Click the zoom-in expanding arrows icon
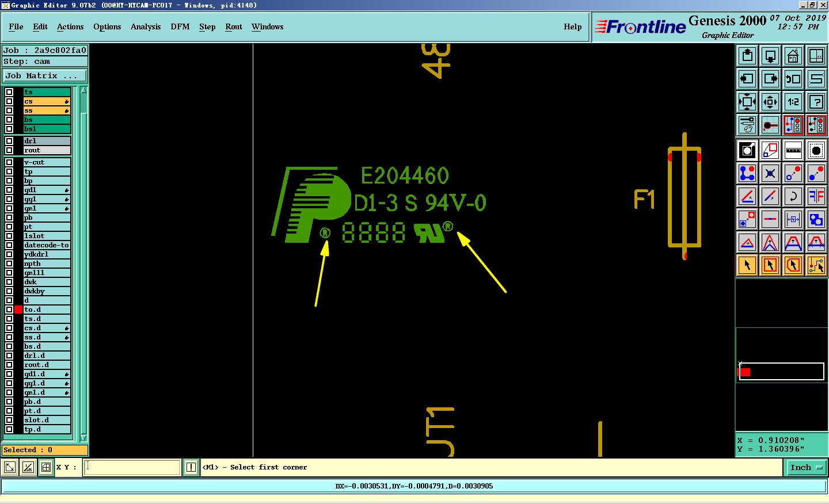 pyautogui.click(x=747, y=102)
